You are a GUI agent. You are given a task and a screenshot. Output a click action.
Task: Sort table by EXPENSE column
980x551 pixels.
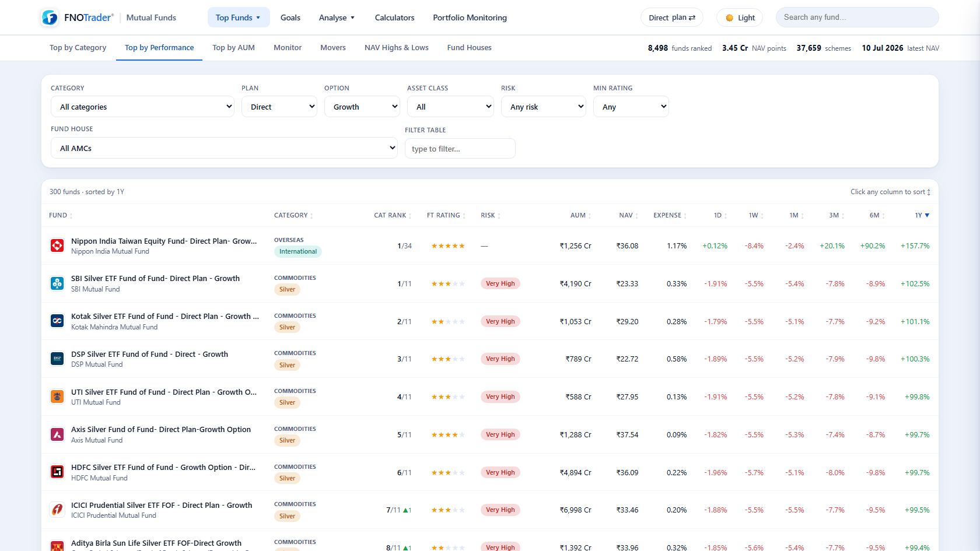click(670, 215)
